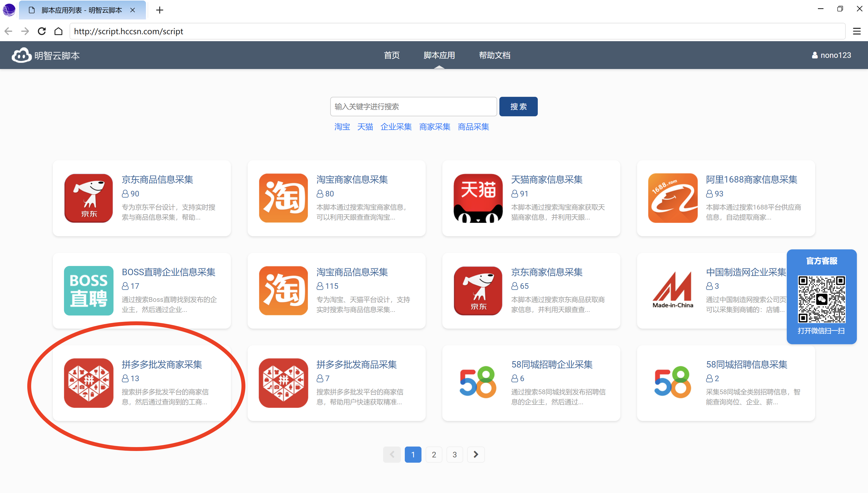
Task: Go forward with the browser forward arrow
Action: coord(25,31)
